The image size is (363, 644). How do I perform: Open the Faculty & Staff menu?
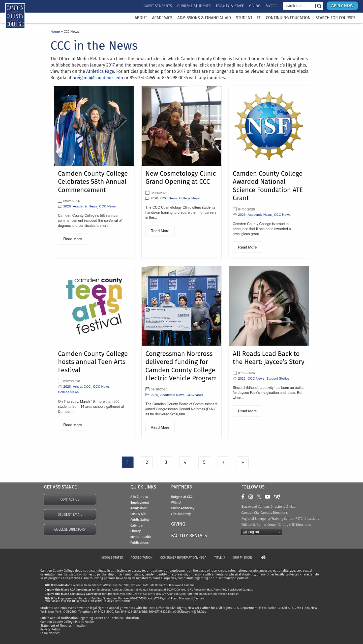pyautogui.click(x=230, y=6)
